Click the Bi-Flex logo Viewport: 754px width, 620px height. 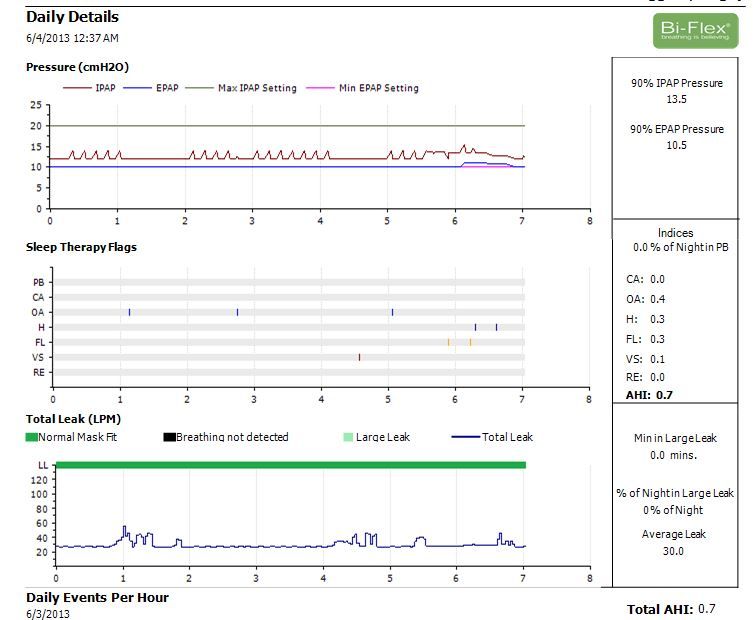pyautogui.click(x=695, y=31)
